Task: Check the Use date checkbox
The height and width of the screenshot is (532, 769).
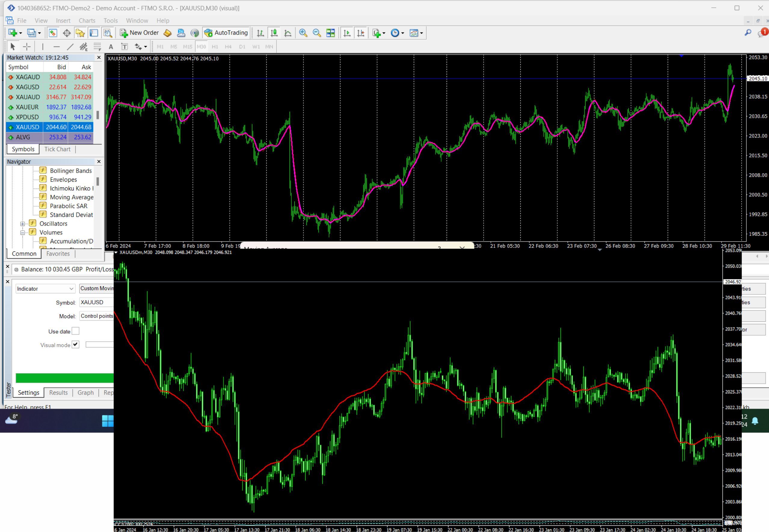Action: pyautogui.click(x=76, y=331)
